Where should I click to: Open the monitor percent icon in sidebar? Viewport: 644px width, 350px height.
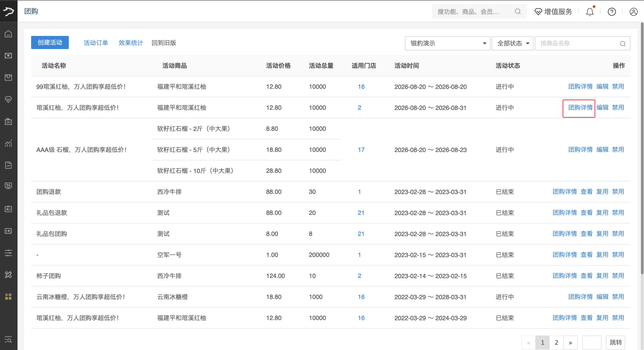pos(9,186)
